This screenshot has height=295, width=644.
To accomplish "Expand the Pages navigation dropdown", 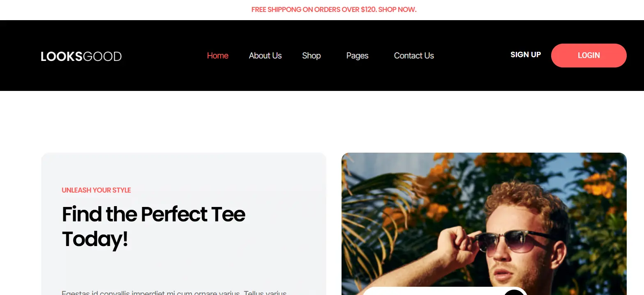I will (357, 56).
